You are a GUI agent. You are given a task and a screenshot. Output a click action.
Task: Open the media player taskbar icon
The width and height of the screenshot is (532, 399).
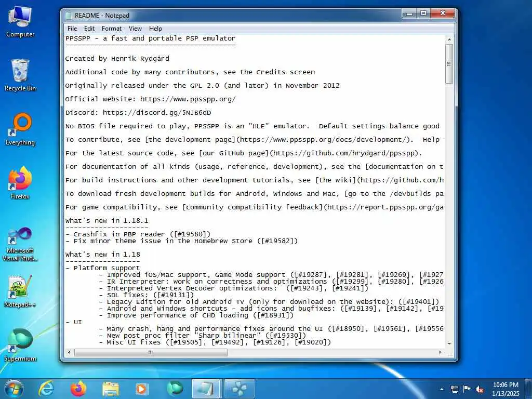pyautogui.click(x=141, y=389)
